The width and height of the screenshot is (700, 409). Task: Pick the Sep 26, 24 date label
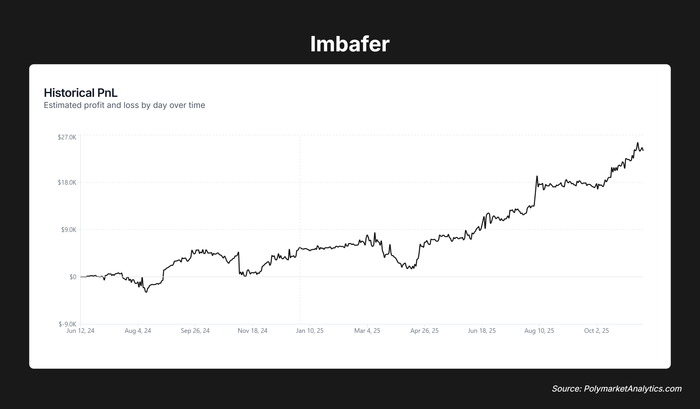[195, 331]
